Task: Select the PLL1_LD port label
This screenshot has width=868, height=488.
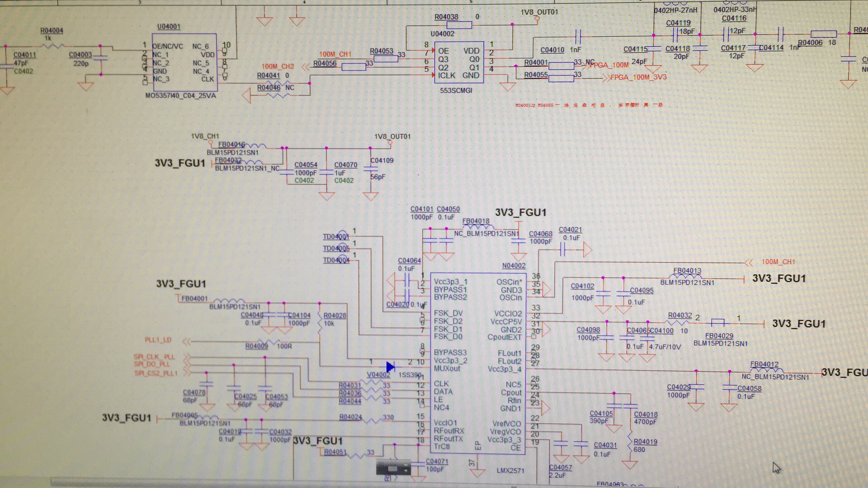Action: tap(158, 340)
